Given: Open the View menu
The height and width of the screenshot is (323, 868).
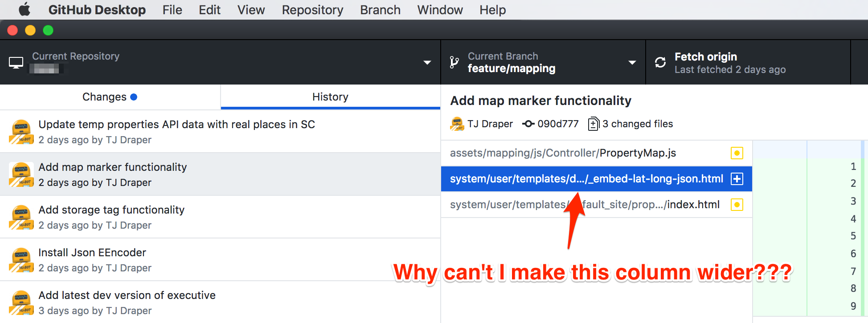Looking at the screenshot, I should click(x=251, y=10).
